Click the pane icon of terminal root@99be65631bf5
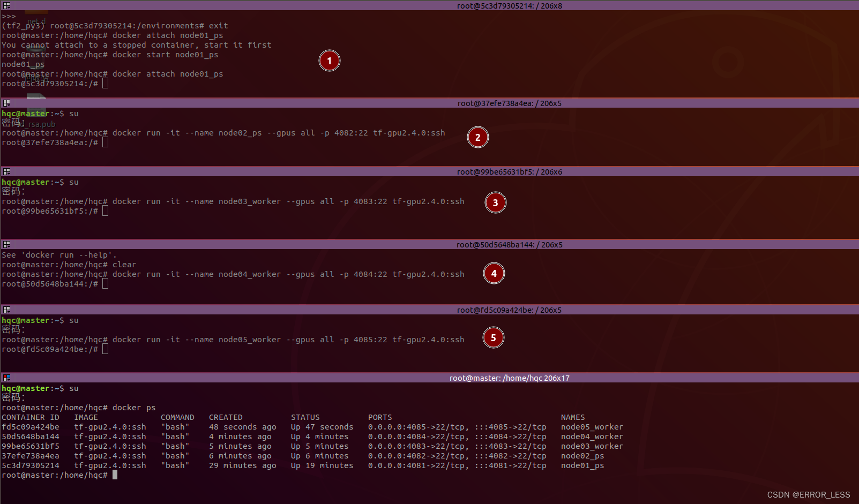This screenshot has width=859, height=504. click(6, 171)
